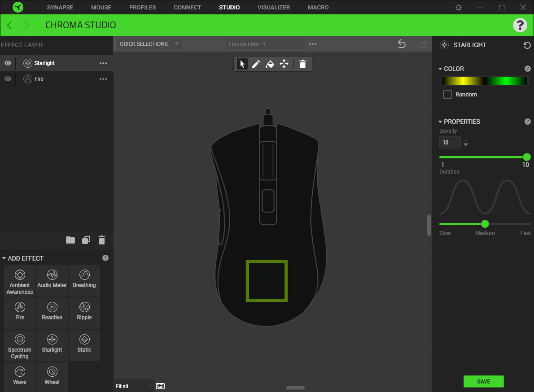534x392 pixels.
Task: Open the Properties section help icon
Action: [x=528, y=122]
